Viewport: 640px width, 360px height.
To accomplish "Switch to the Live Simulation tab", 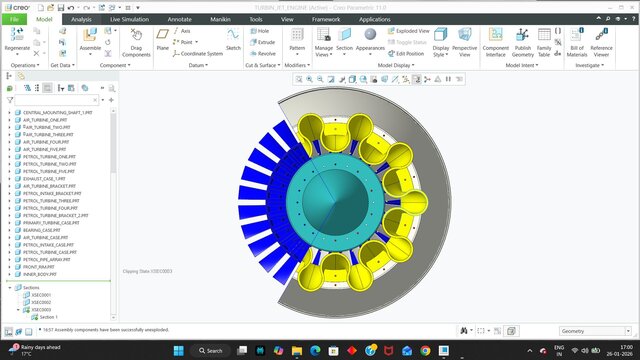I will 129,19.
